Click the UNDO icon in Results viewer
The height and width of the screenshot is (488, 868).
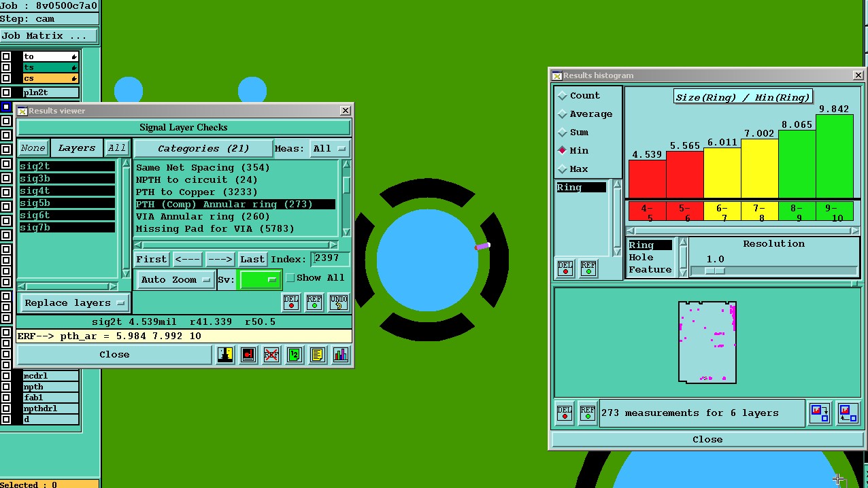pos(338,302)
